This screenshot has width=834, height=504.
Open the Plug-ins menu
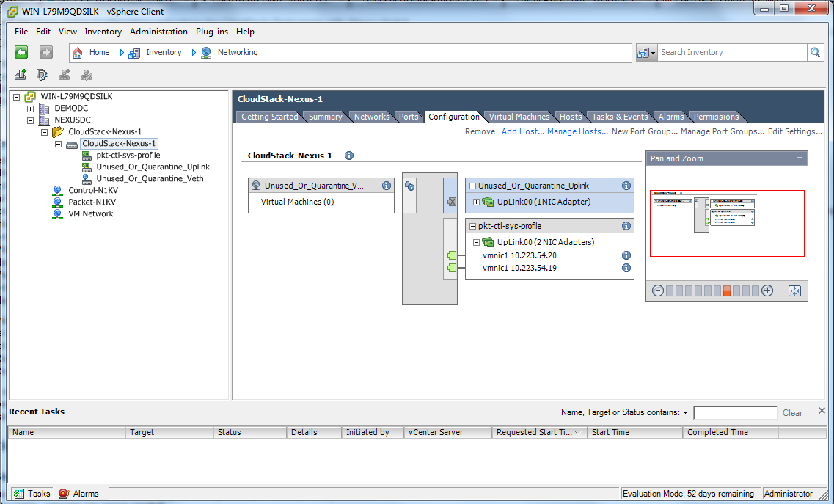(212, 32)
